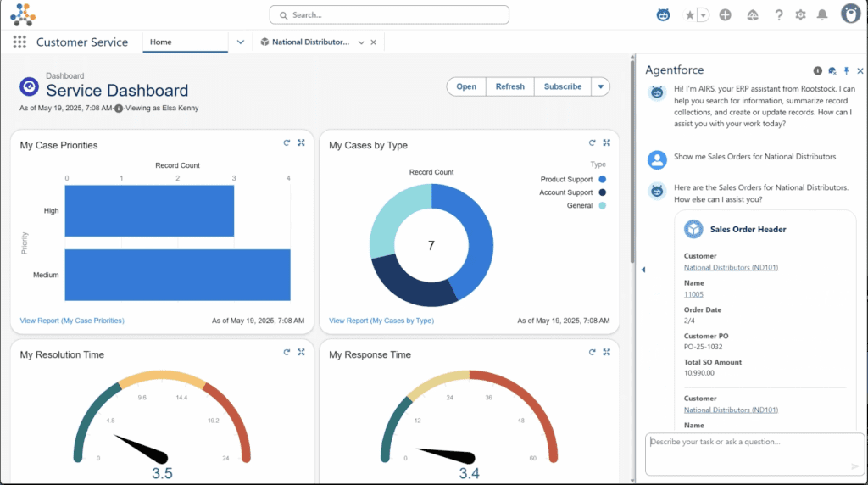Screen dimensions: 868x485
Task: Open the dashboard actions dropdown arrow
Action: pos(601,86)
